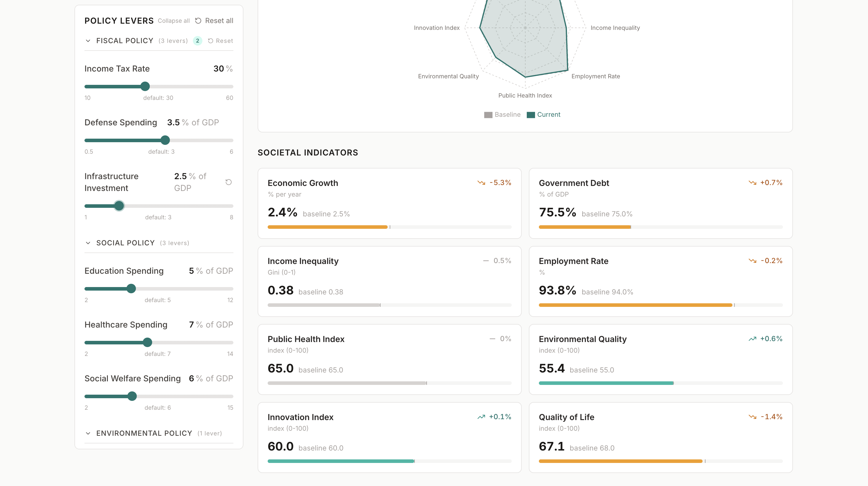The image size is (868, 486).
Task: Click the Defense Spending slider handle
Action: 165,140
